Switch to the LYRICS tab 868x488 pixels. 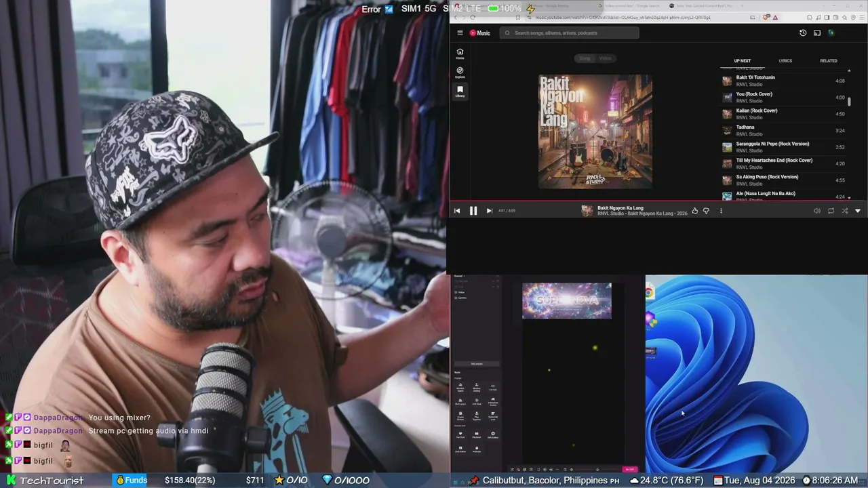tap(785, 61)
